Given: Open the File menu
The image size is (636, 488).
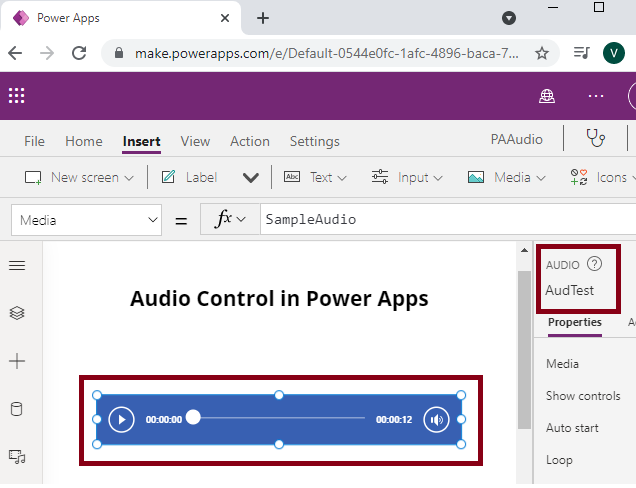Looking at the screenshot, I should (x=34, y=141).
